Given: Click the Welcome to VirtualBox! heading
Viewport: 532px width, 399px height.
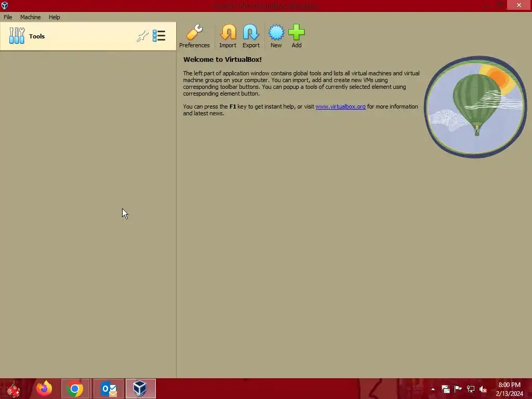Looking at the screenshot, I should coord(222,59).
